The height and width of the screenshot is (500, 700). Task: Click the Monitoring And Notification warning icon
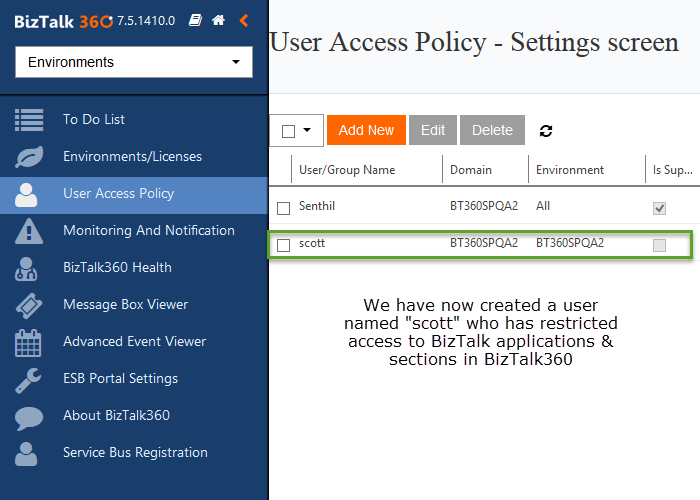point(29,230)
